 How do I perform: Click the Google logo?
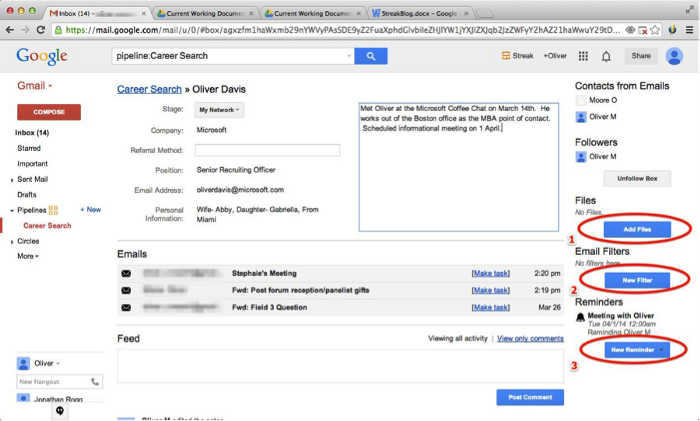(x=42, y=56)
